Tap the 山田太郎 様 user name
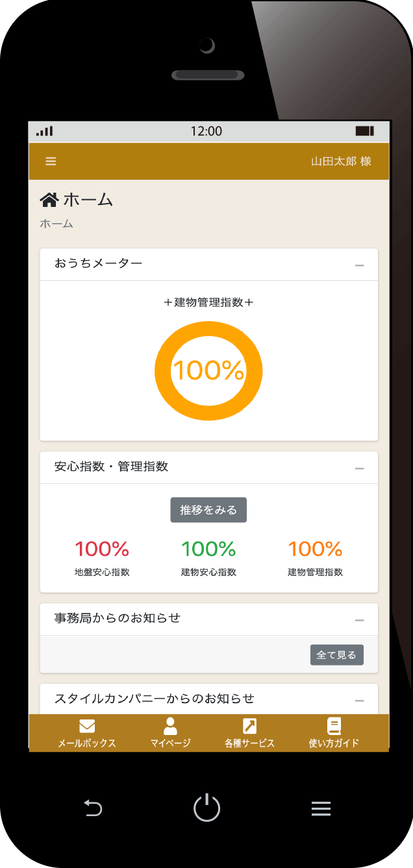This screenshot has width=413, height=868. pos(341,162)
